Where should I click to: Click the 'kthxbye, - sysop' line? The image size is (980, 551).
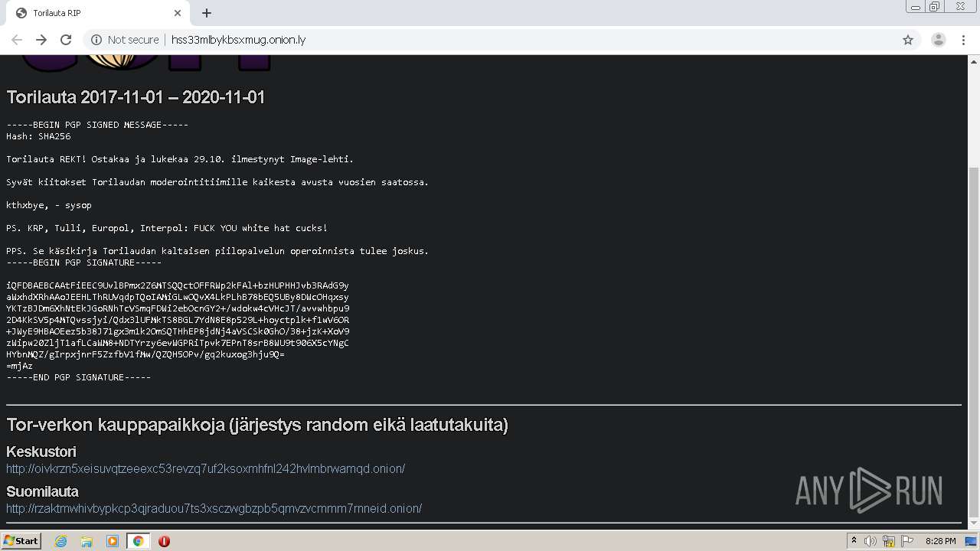coord(49,205)
